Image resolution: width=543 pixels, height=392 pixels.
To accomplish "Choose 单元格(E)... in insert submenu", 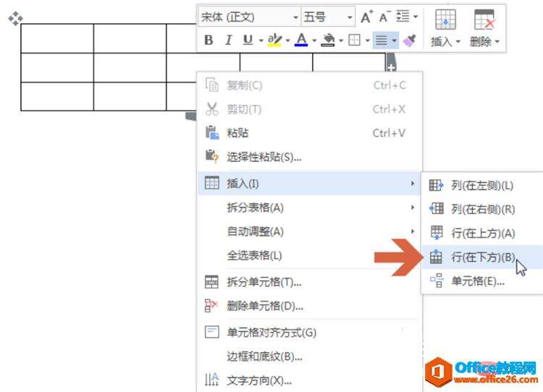I will [x=483, y=281].
